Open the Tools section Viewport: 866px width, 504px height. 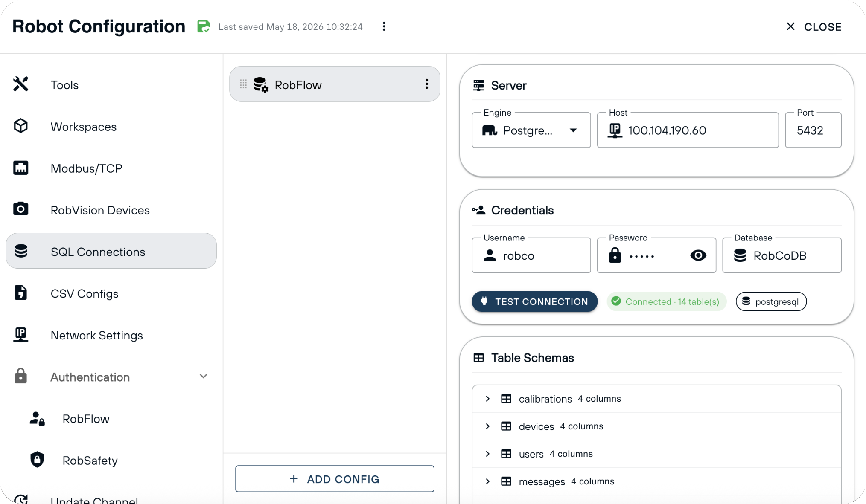pos(111,84)
